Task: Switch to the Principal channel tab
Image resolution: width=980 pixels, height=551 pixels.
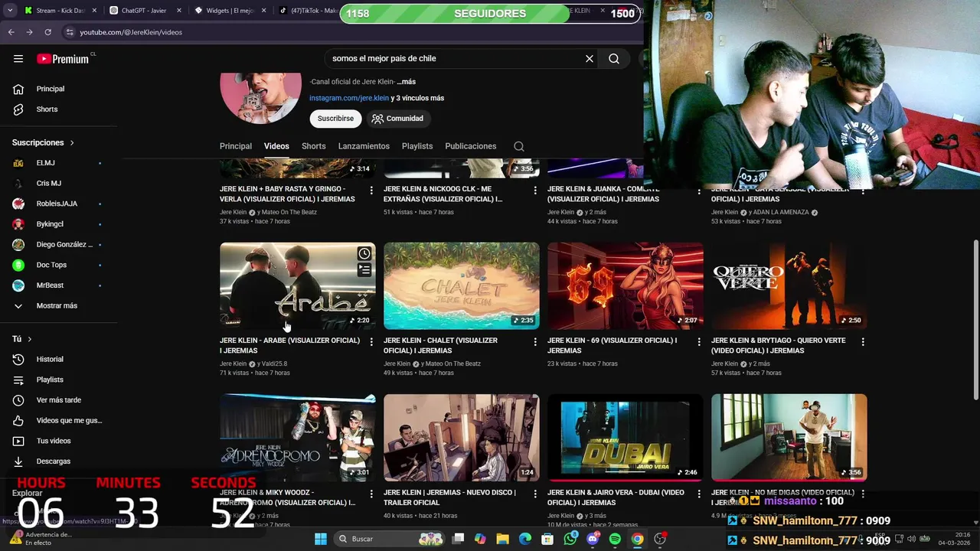Action: [x=236, y=146]
